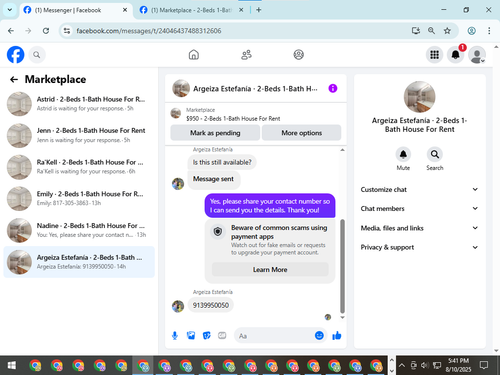Image resolution: width=500 pixels, height=375 pixels.
Task: Mute this conversation with bell icon
Action: [403, 154]
